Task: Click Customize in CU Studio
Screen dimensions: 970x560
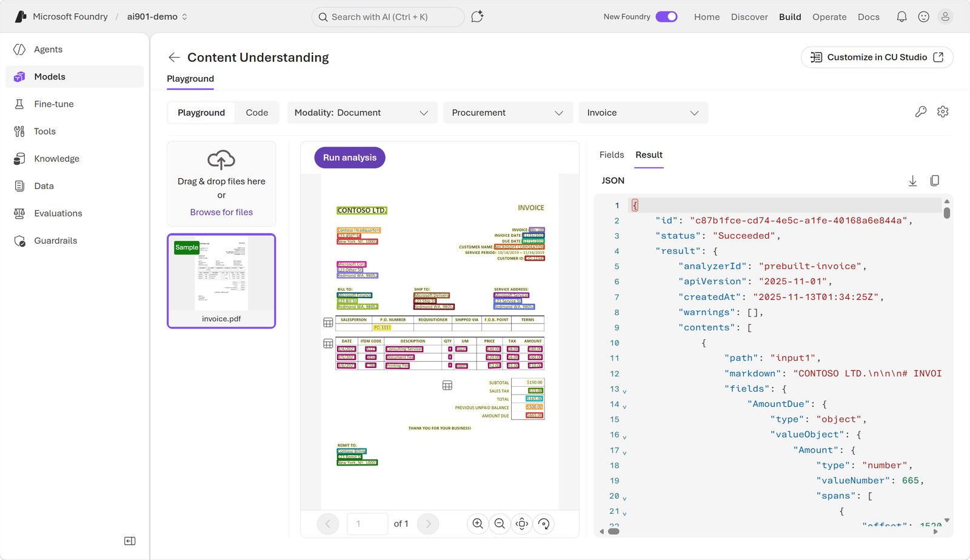Action: tap(877, 57)
